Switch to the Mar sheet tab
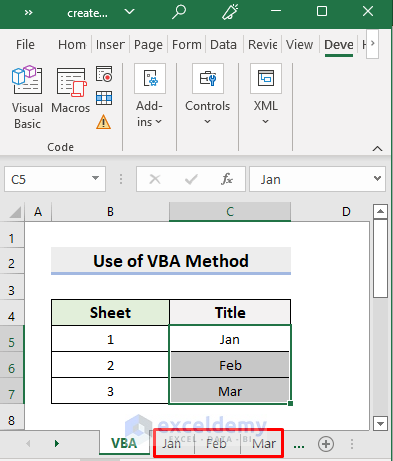This screenshot has height=461, width=393. [264, 443]
